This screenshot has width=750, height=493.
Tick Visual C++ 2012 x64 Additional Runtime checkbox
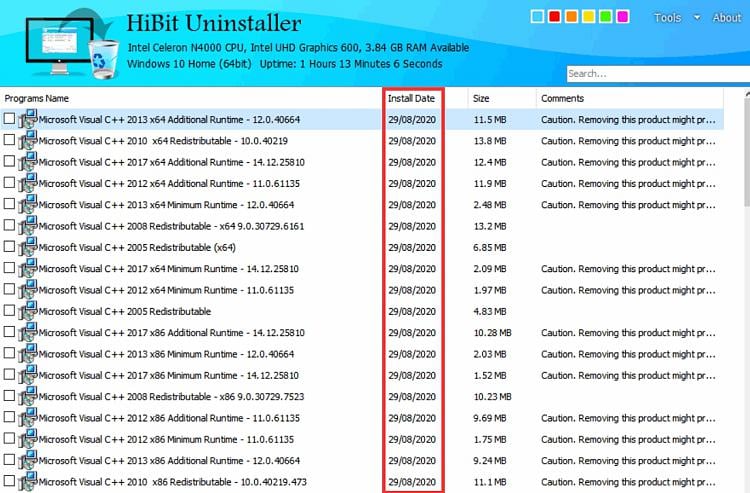[x=9, y=182]
